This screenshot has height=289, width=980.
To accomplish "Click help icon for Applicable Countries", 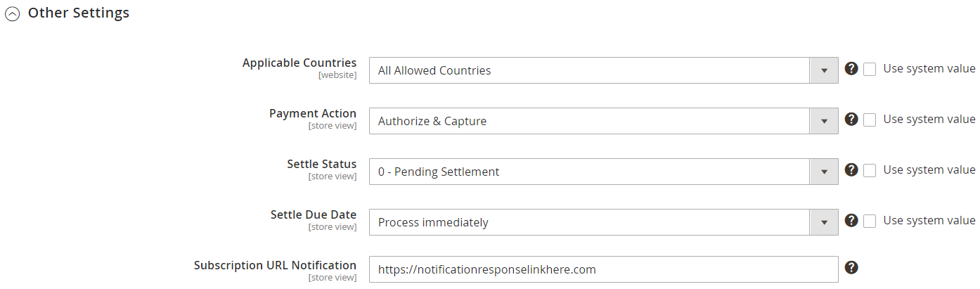I will pos(851,69).
